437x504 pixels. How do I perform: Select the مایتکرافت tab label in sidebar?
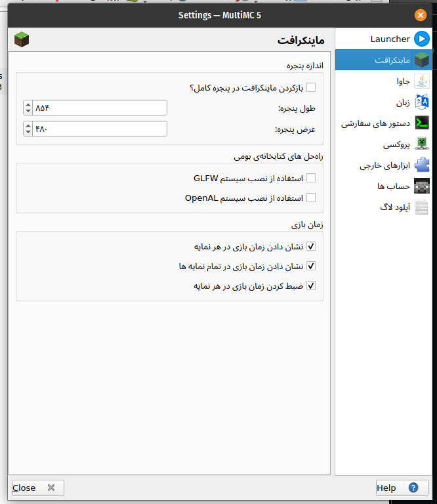[392, 60]
